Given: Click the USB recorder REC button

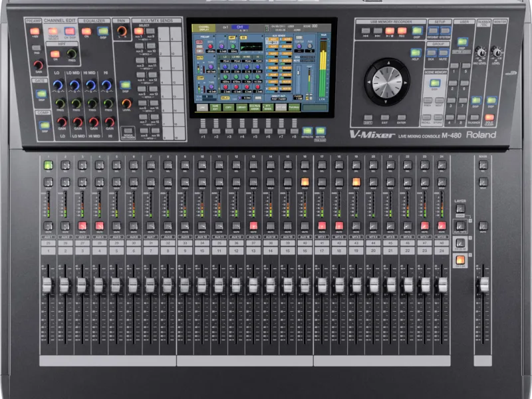Looking at the screenshot, I should [402, 31].
